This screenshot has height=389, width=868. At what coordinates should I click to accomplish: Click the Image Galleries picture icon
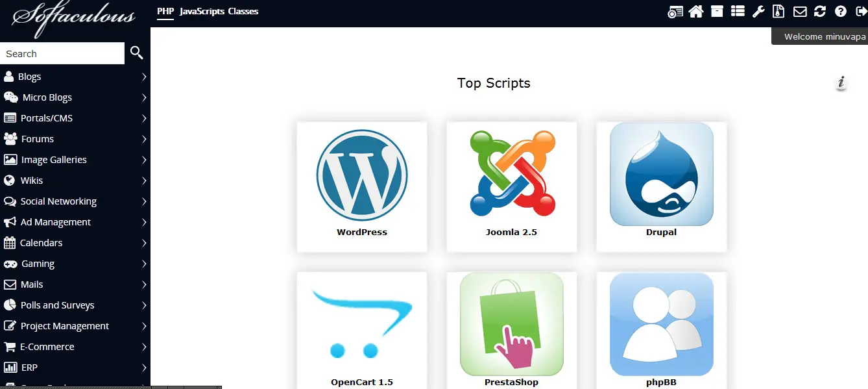pos(10,159)
